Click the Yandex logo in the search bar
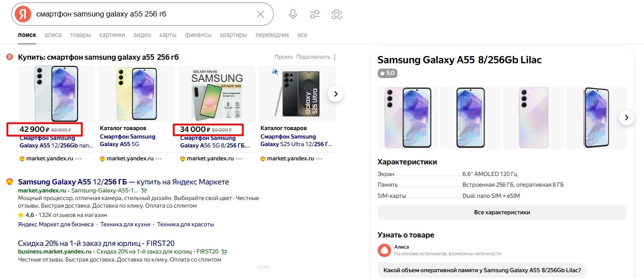644x278 pixels. (x=23, y=14)
